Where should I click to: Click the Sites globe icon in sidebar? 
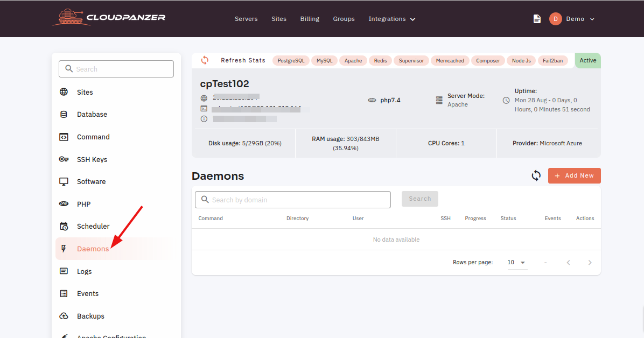tap(64, 92)
